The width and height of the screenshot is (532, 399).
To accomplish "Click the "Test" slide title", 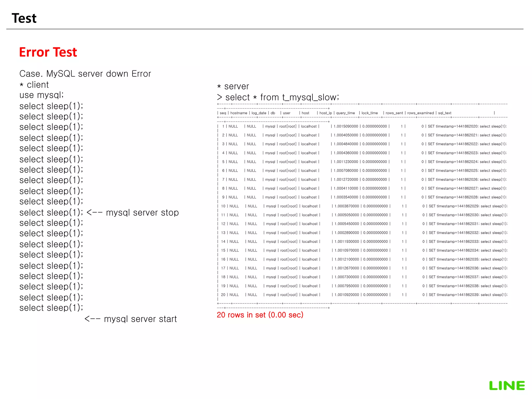I will (x=24, y=18).
